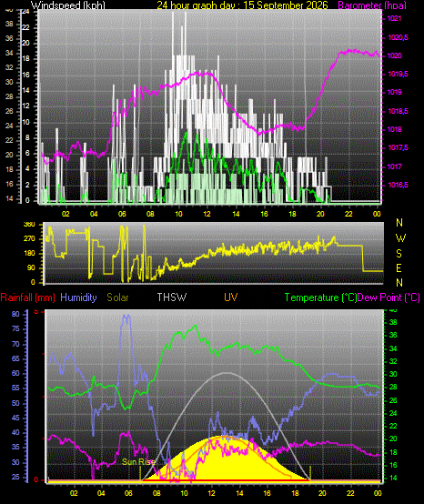Click "65" on the blue humidity axis

[15, 358]
